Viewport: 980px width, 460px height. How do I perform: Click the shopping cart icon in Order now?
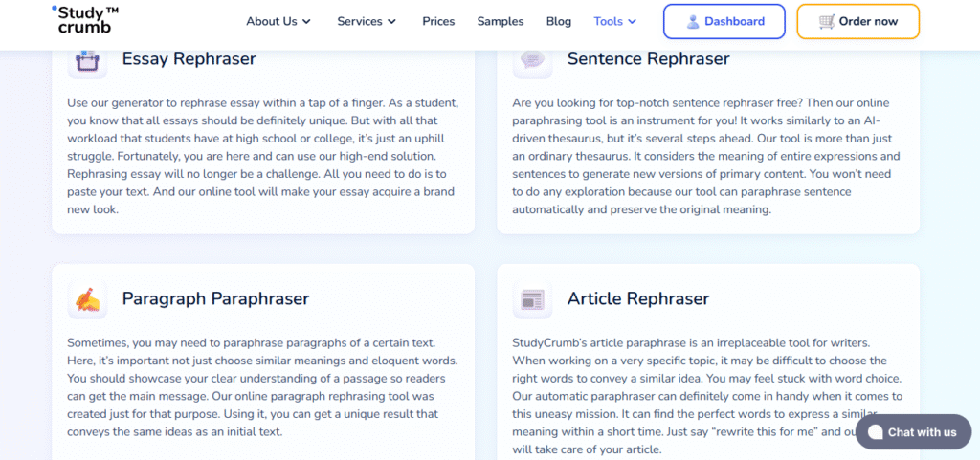827,21
